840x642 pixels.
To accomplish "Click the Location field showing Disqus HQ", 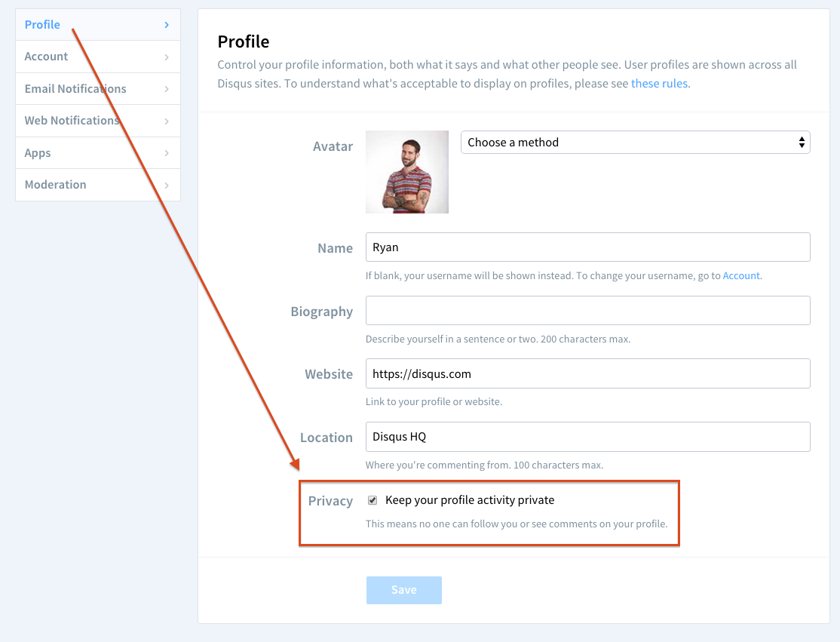I will [587, 437].
